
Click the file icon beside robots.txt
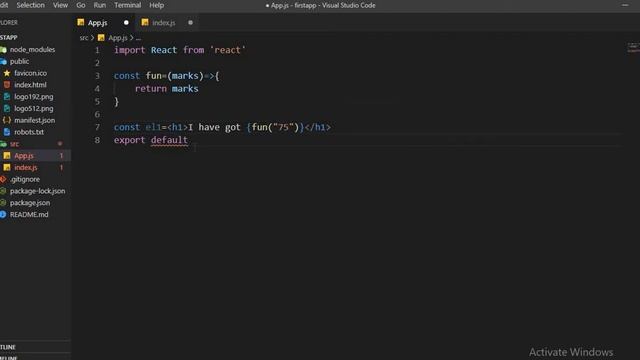[7, 132]
